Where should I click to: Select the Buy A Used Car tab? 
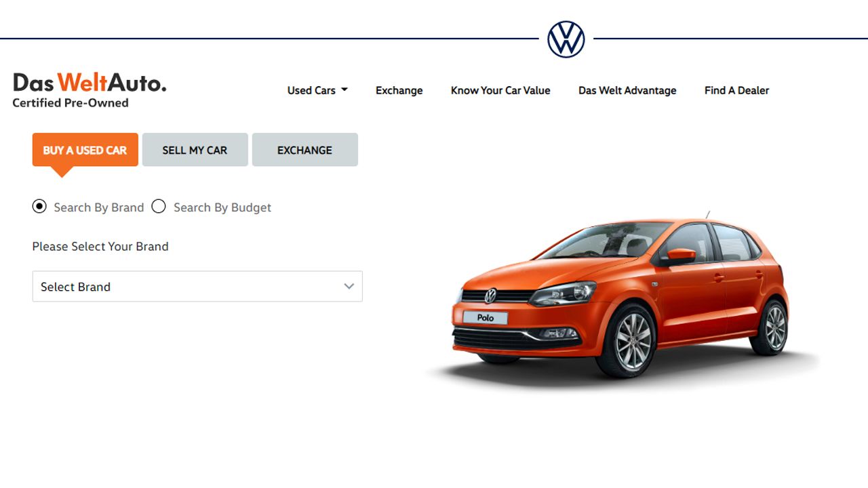tap(85, 150)
